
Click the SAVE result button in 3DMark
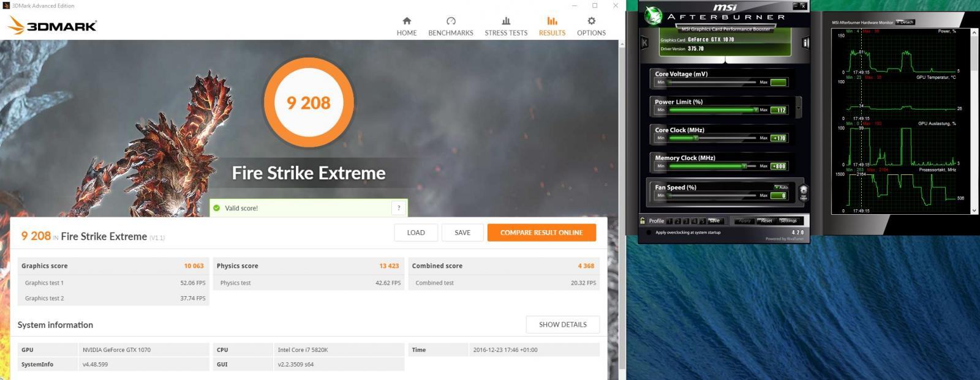pos(462,233)
